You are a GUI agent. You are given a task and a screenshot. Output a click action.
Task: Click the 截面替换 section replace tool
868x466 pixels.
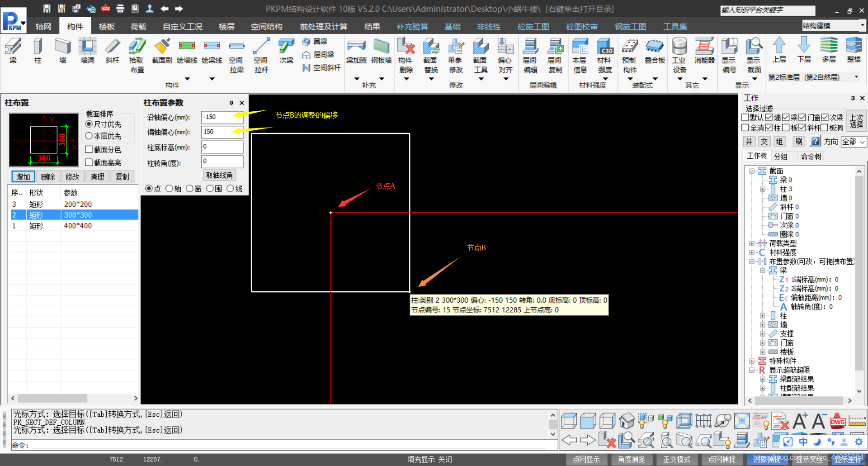[431, 55]
